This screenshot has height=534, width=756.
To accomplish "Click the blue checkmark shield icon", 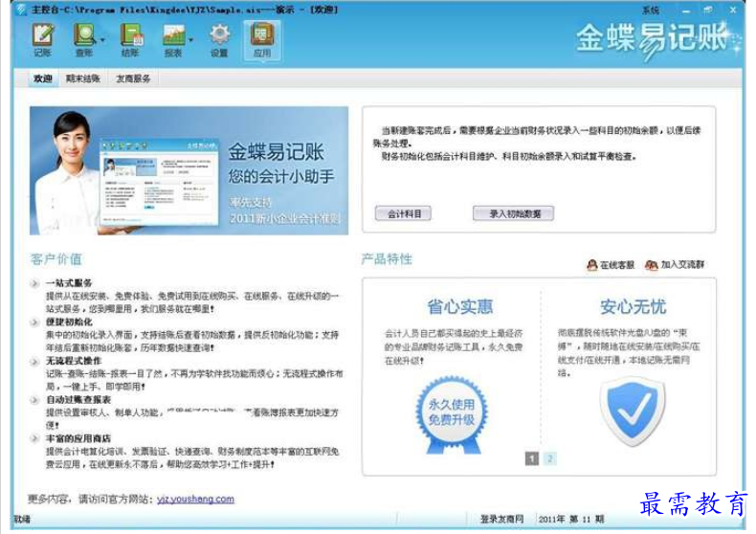I will tap(633, 410).
